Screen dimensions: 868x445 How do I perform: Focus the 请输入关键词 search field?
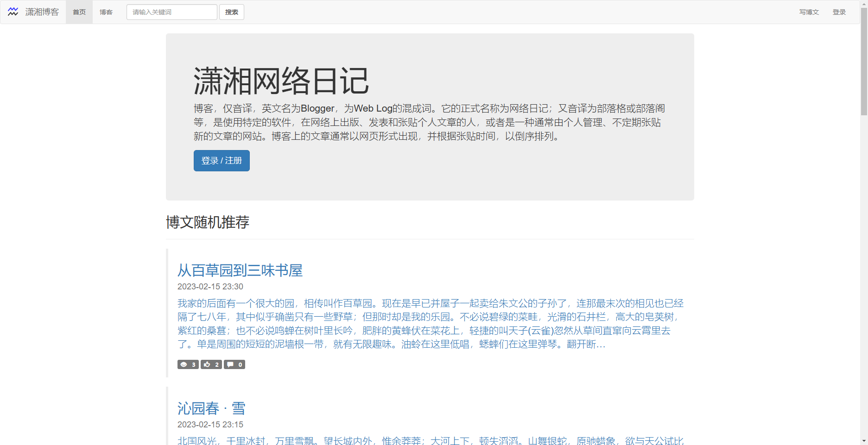pos(171,12)
